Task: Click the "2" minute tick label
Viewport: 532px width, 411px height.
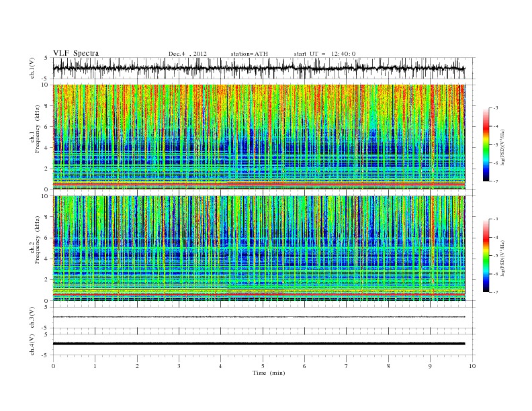Action: [x=137, y=366]
